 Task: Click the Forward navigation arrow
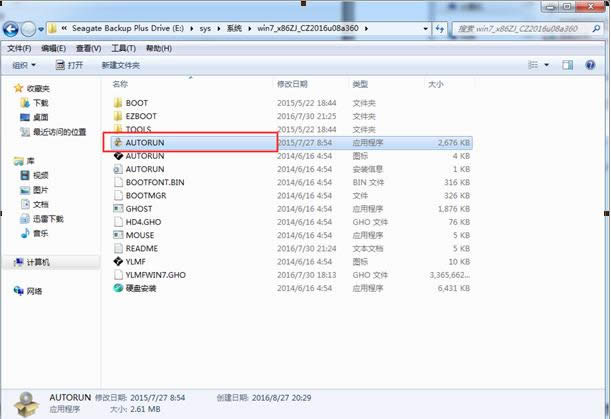point(28,29)
